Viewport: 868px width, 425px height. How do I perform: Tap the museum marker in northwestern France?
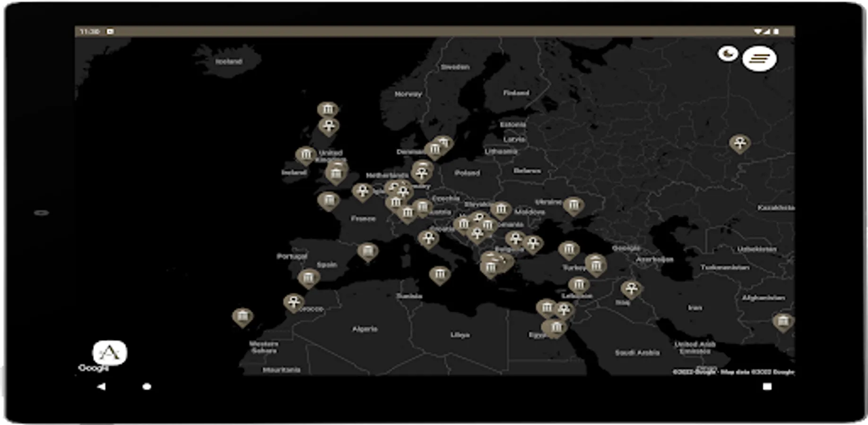[329, 201]
